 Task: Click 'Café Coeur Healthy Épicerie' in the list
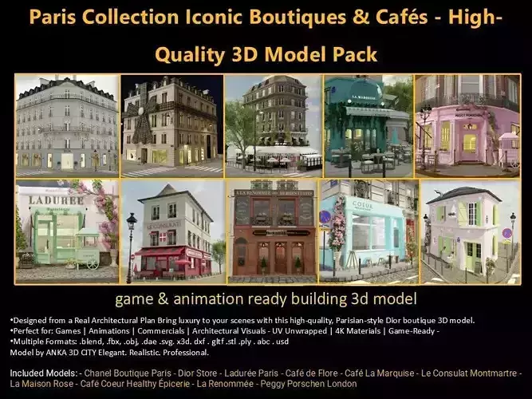click(x=135, y=384)
